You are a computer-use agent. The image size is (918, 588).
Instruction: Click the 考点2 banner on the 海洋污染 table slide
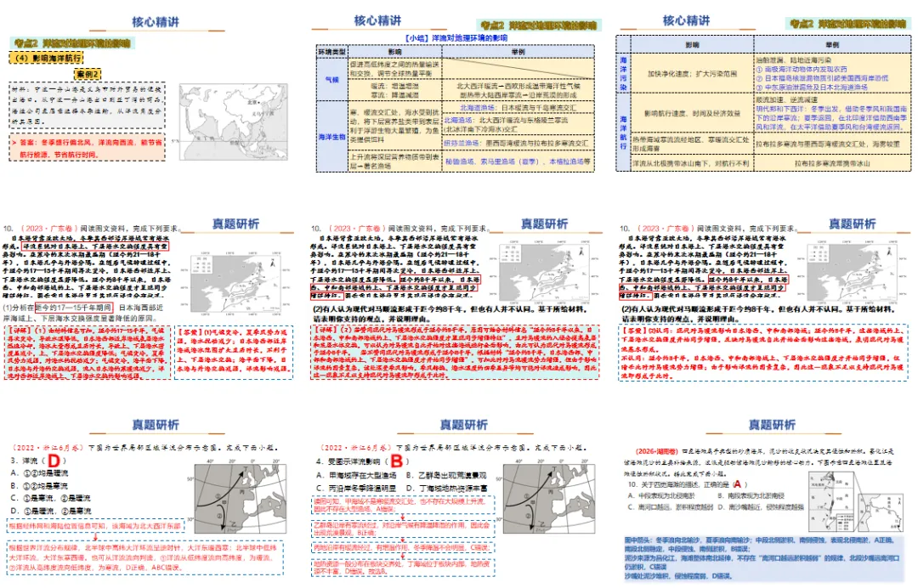click(847, 24)
